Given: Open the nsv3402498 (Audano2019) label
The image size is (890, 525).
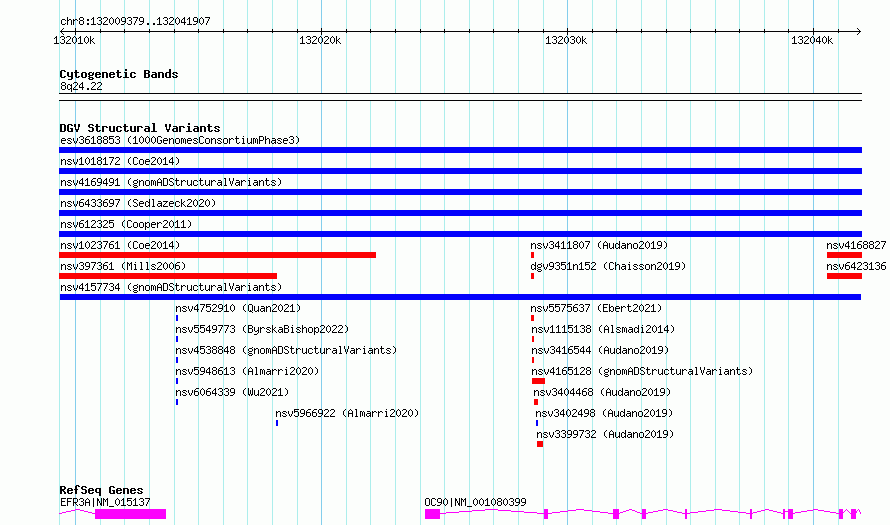Looking at the screenshot, I should tap(604, 413).
